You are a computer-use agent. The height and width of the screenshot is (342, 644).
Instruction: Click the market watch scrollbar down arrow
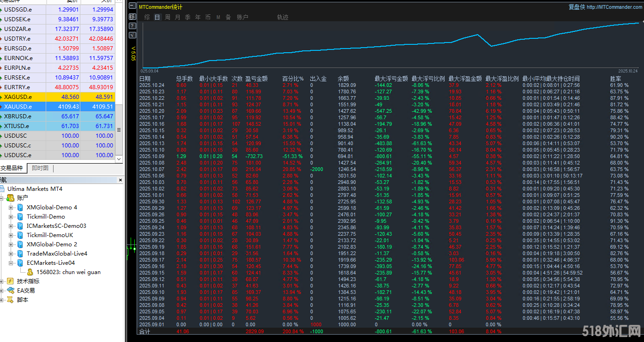[119, 159]
